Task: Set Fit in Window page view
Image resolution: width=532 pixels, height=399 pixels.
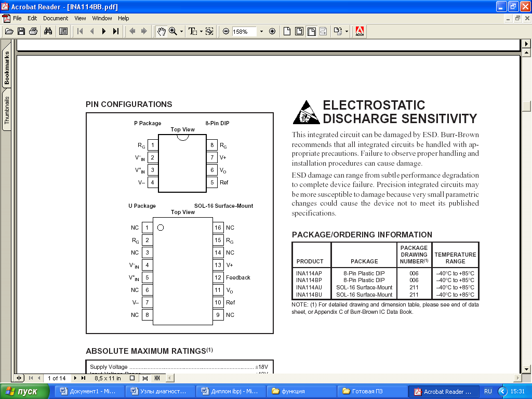Action: click(299, 32)
